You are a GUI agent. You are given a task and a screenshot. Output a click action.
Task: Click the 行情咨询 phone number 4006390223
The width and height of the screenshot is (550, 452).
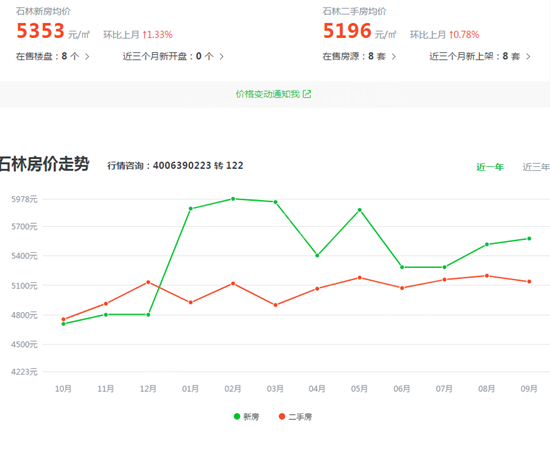[x=182, y=166]
